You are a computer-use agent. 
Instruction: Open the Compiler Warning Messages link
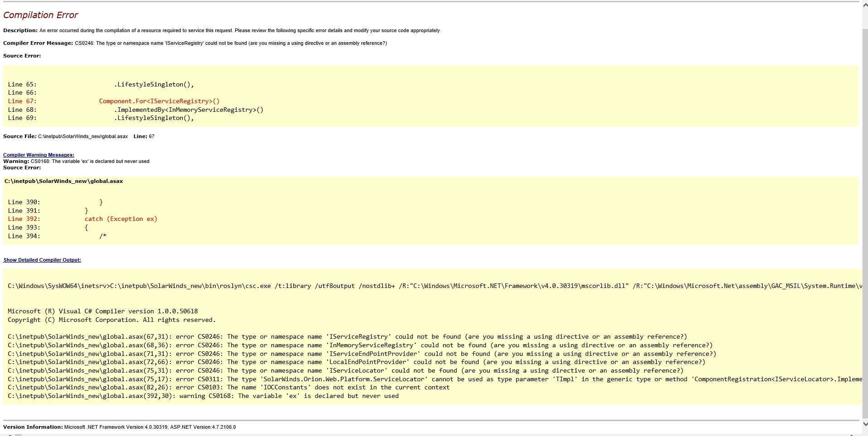coord(39,155)
